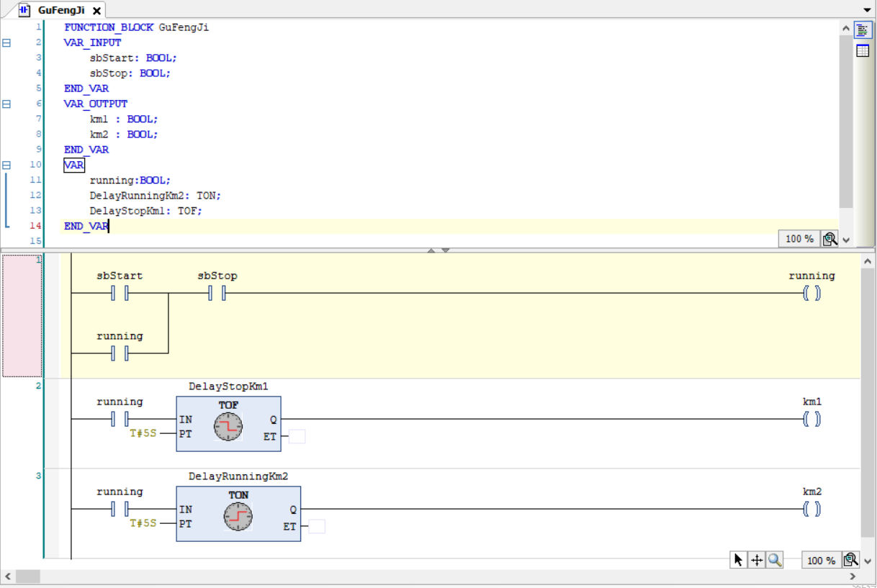
Task: Click declaration scrollbar up arrow
Action: [x=846, y=28]
